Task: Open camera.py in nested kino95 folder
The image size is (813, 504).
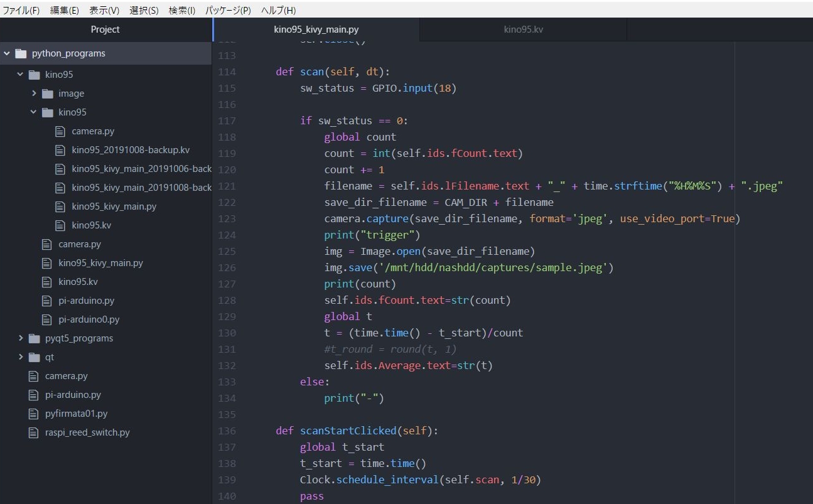Action: (x=92, y=131)
